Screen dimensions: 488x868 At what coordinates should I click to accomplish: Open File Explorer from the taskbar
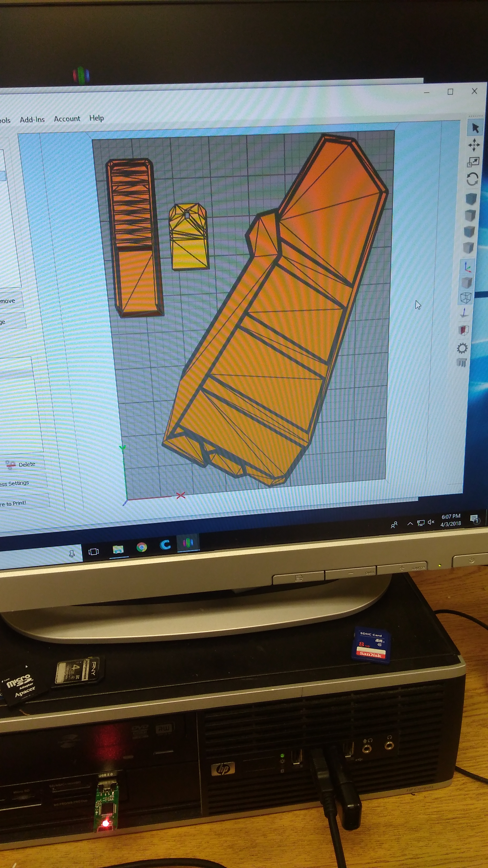click(x=118, y=550)
